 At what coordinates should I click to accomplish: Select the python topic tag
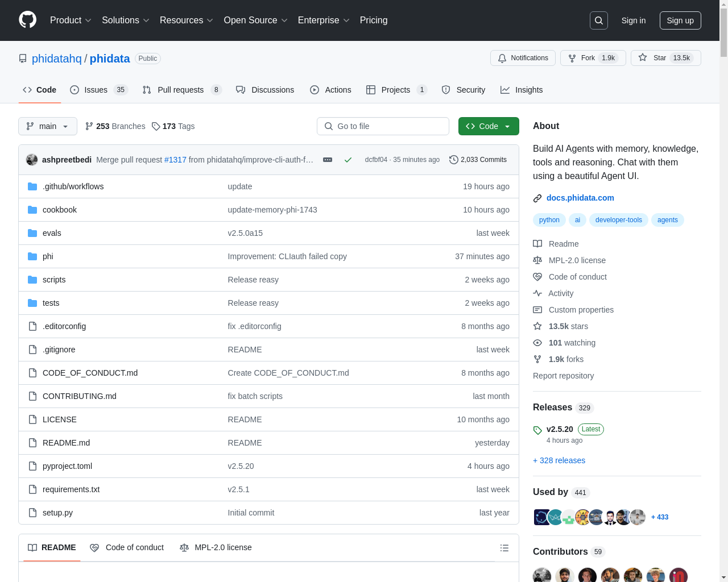click(x=549, y=220)
